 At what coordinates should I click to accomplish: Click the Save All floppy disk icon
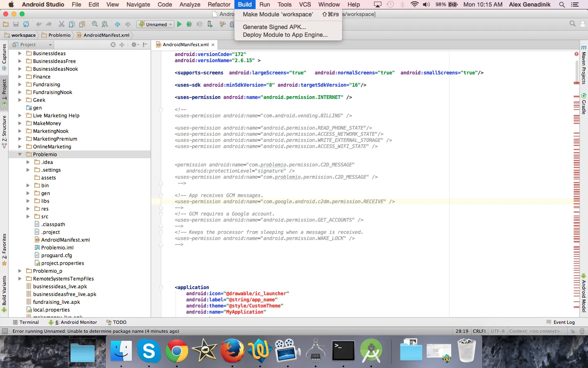pyautogui.click(x=16, y=25)
